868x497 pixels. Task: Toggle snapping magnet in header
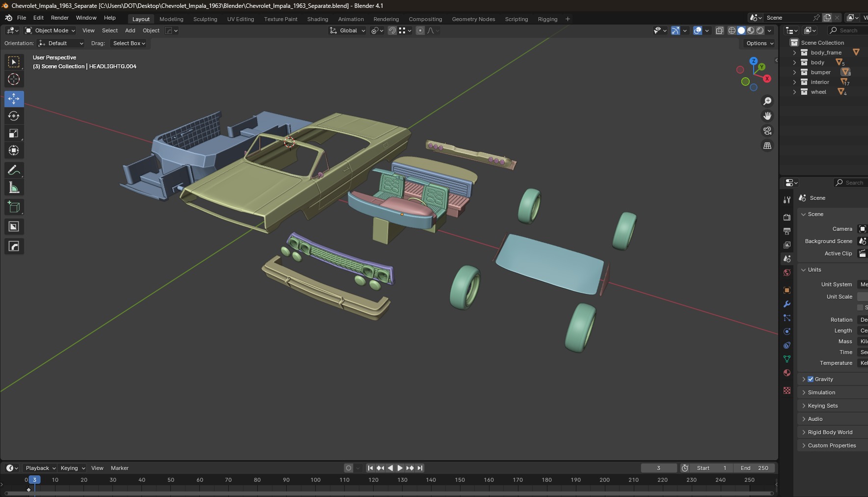[x=392, y=30]
